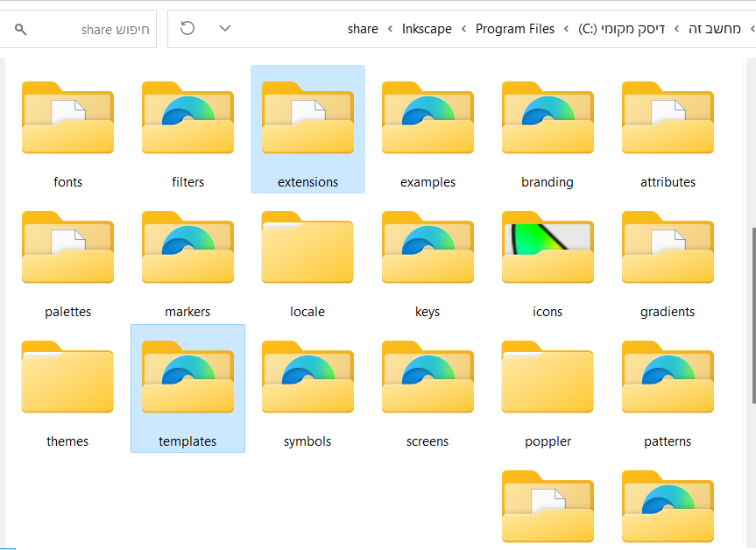The height and width of the screenshot is (550, 756).
Task: Select the screens folder icon
Action: coord(427,377)
